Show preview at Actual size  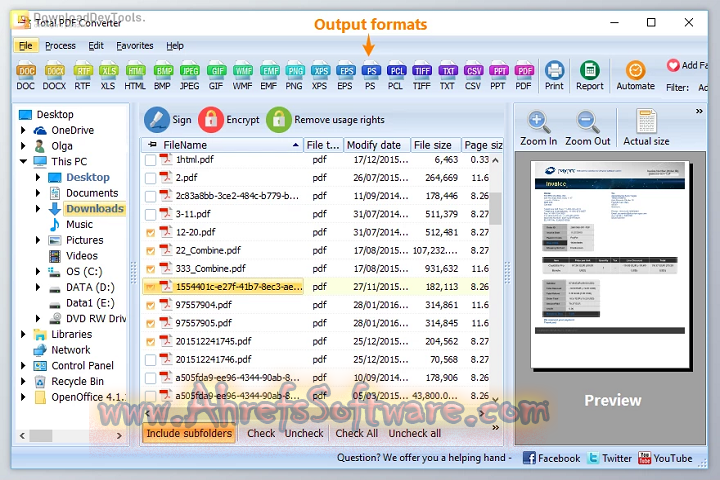(646, 128)
